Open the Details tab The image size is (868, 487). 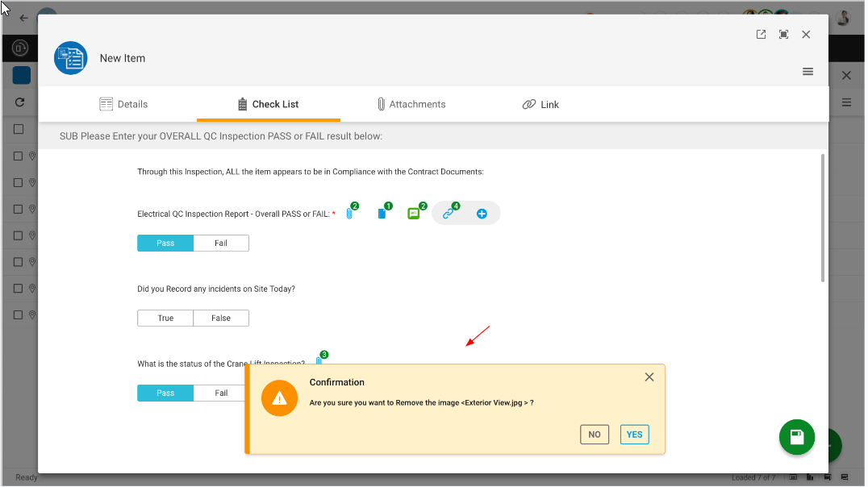tap(123, 104)
